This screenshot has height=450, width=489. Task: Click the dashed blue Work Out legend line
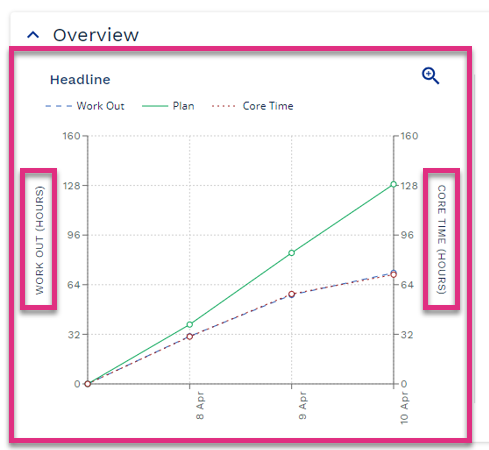(58, 106)
